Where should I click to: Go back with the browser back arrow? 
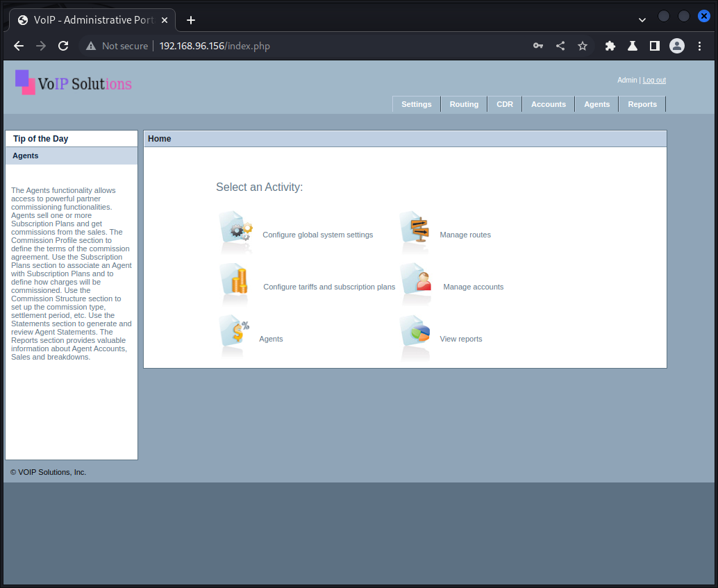pos(19,46)
